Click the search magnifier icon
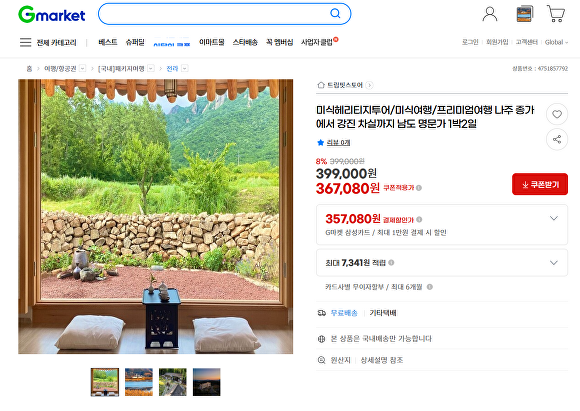This screenshot has width=580, height=411. tap(335, 14)
